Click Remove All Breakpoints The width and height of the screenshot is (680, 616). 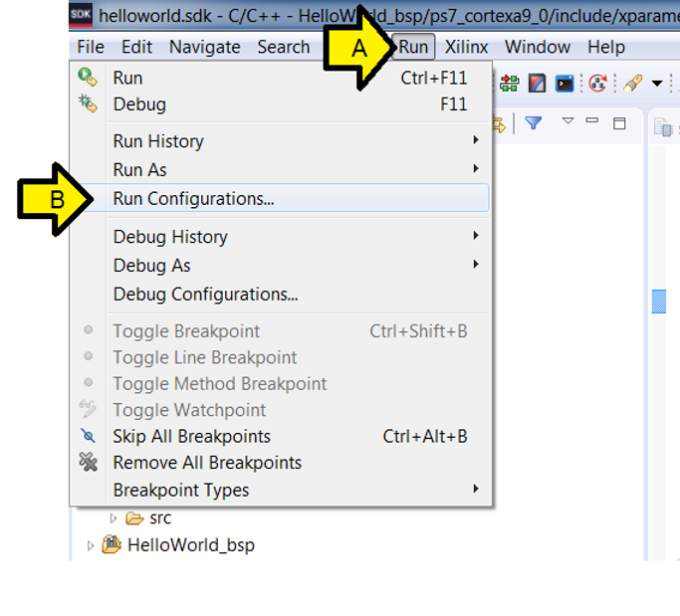click(x=207, y=462)
